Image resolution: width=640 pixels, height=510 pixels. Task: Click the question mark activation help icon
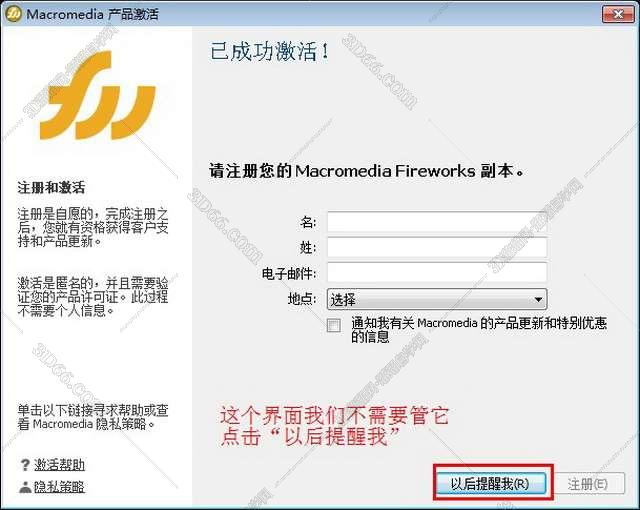[x=25, y=465]
